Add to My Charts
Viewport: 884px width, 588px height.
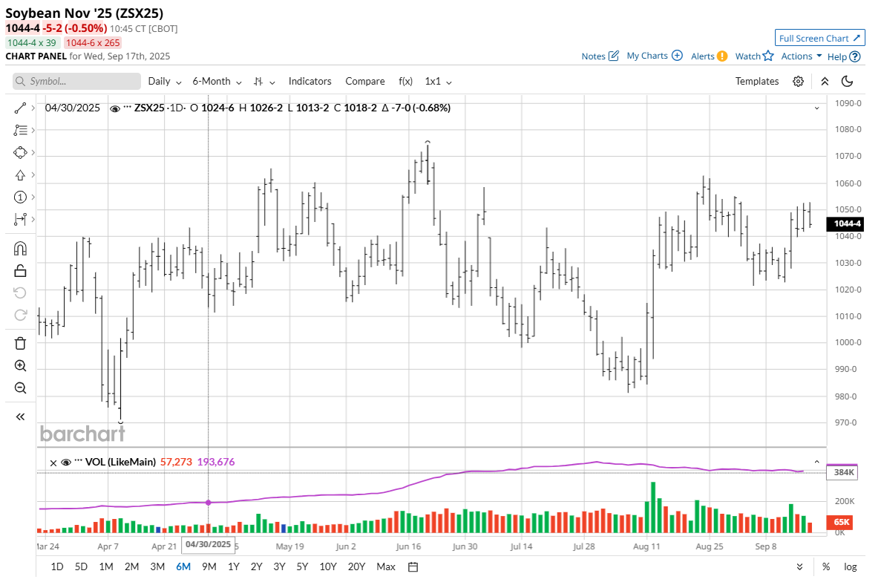655,55
